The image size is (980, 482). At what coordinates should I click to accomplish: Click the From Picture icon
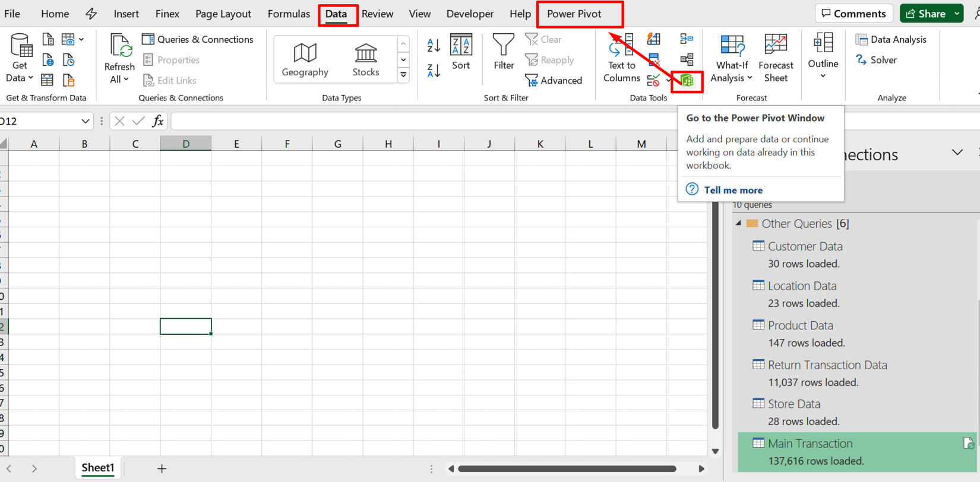click(x=68, y=39)
